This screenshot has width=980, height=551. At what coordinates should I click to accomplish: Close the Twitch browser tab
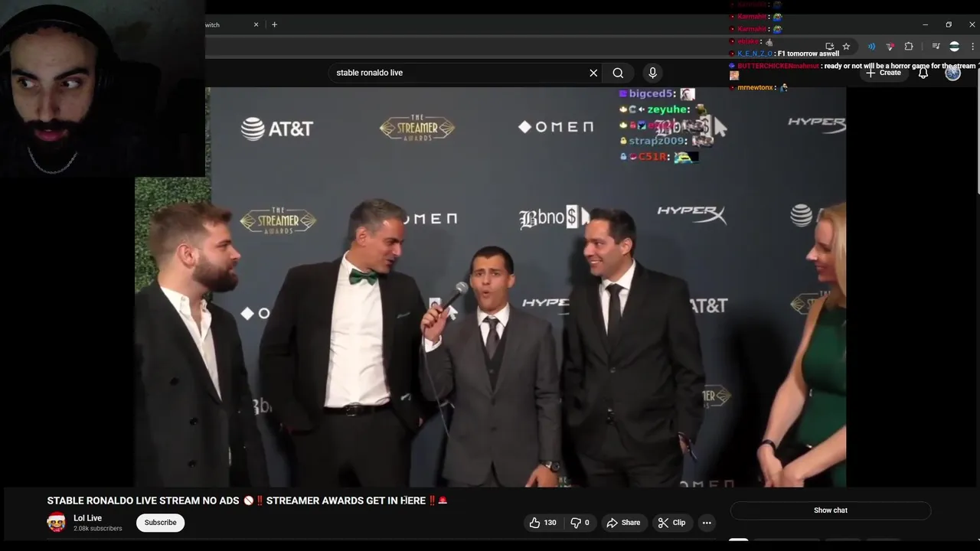point(256,24)
